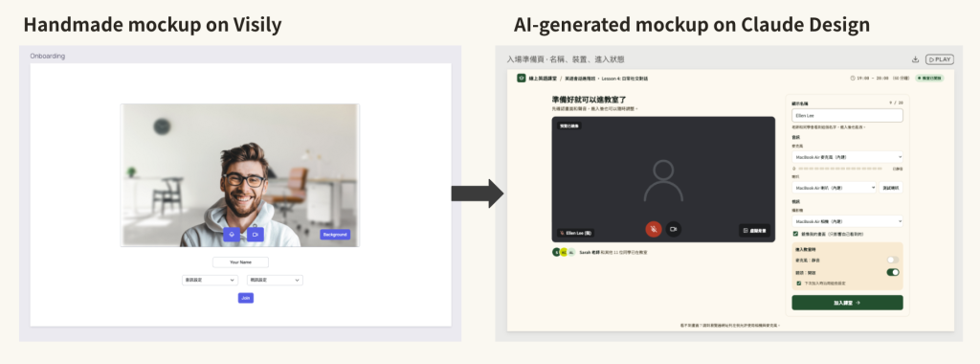Open the 音訊設定 dropdown in Visily mockup

210,281
